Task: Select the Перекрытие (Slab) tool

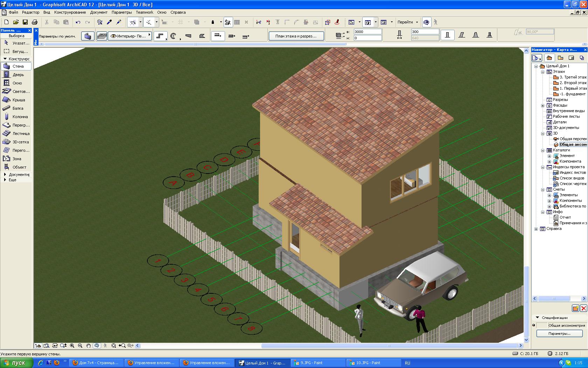Action: (x=16, y=125)
